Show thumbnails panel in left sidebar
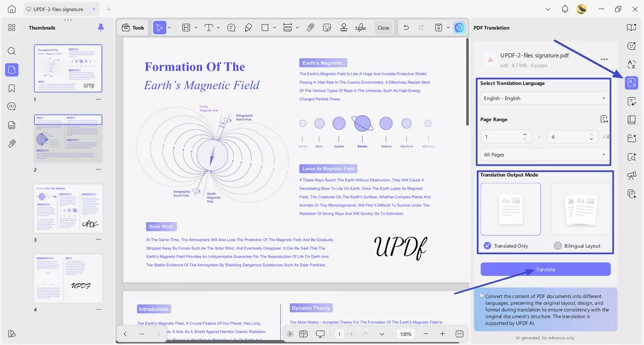644x345 pixels. click(12, 70)
